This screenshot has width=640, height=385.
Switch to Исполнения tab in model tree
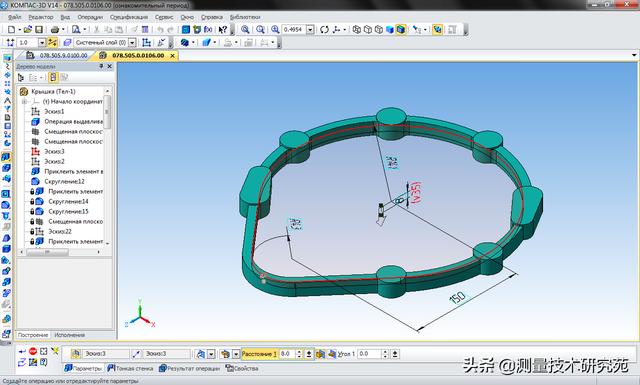click(x=69, y=335)
